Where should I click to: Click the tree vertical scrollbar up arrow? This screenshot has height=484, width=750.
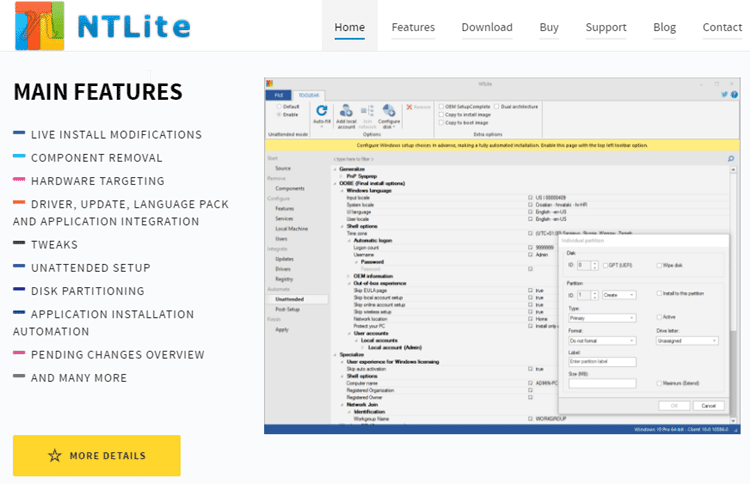point(733,170)
